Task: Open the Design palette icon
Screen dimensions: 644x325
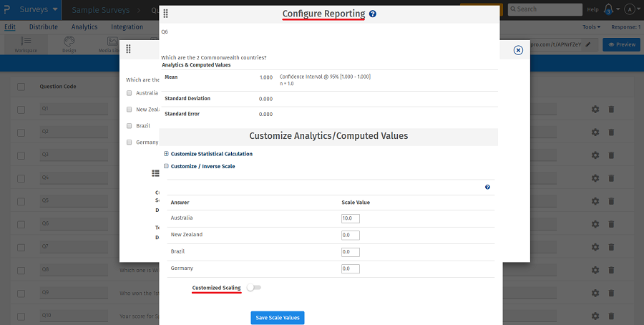Action: pos(69,44)
